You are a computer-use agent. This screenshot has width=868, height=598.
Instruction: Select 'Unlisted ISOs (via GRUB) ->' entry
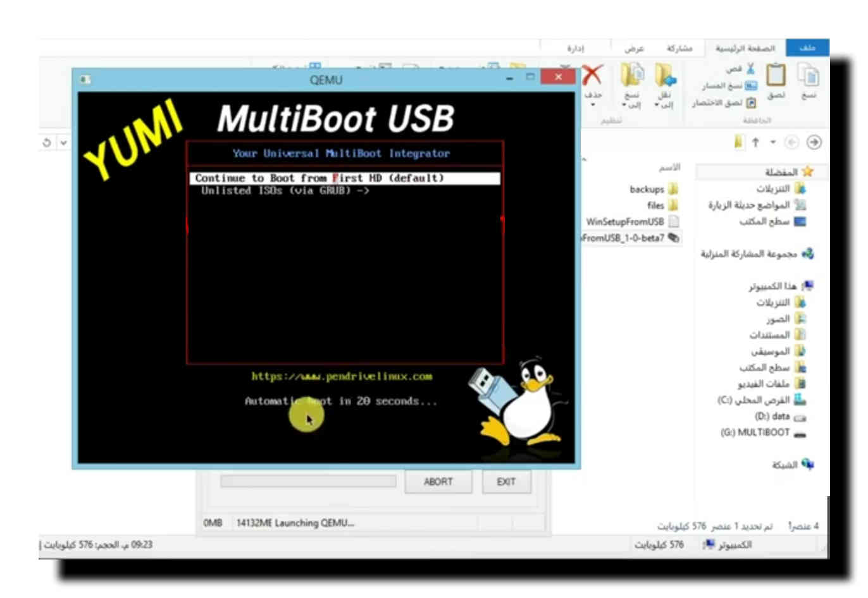285,190
